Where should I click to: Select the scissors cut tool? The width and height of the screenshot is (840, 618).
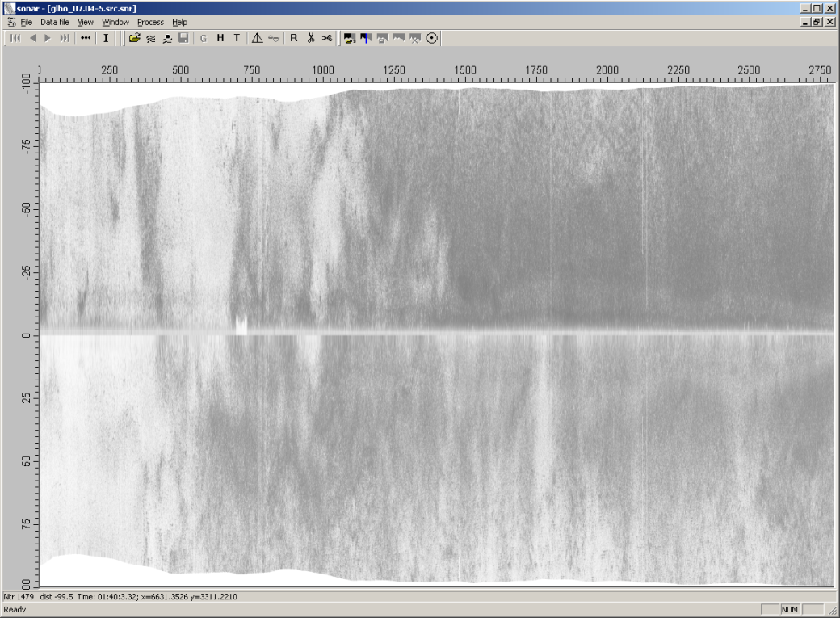311,38
